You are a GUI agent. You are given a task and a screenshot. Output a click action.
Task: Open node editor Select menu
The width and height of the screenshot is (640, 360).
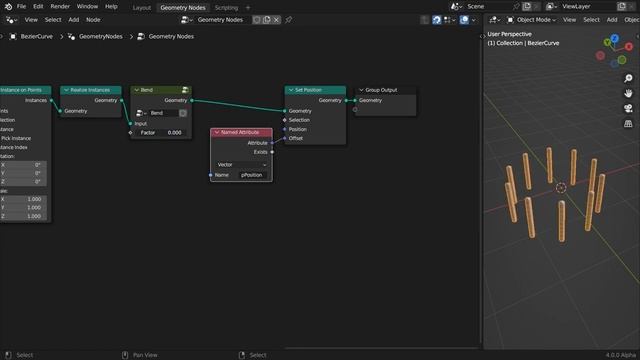pyautogui.click(x=53, y=20)
